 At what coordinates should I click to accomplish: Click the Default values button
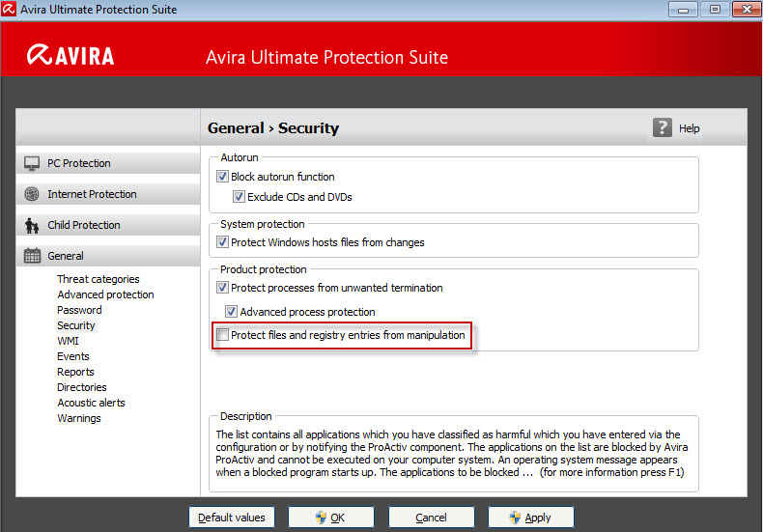coord(232,518)
